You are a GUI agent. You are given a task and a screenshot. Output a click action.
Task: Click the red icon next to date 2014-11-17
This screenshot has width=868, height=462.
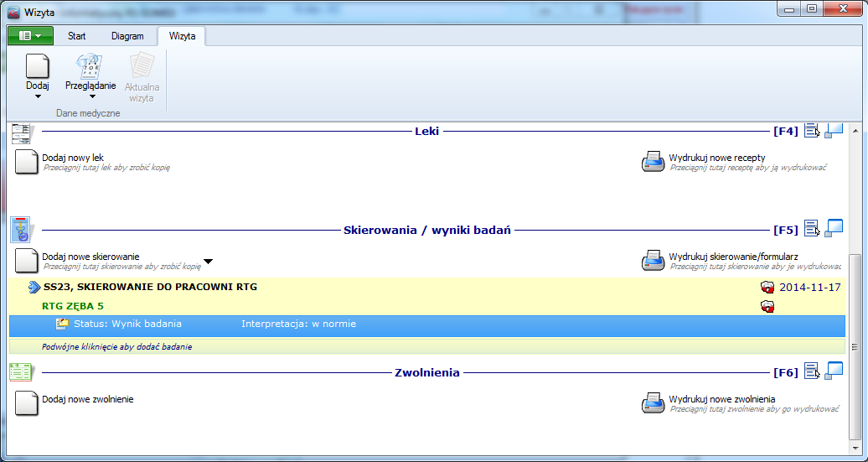tap(767, 287)
